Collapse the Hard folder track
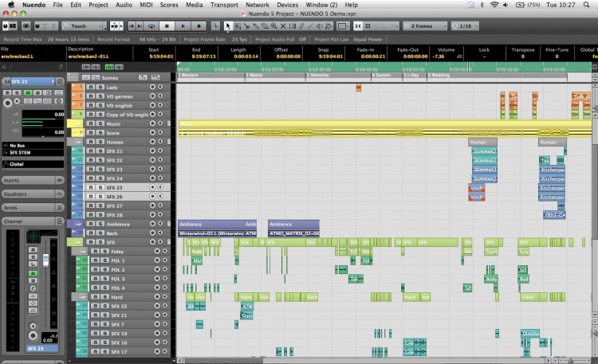The width and height of the screenshot is (598, 364). point(83,296)
